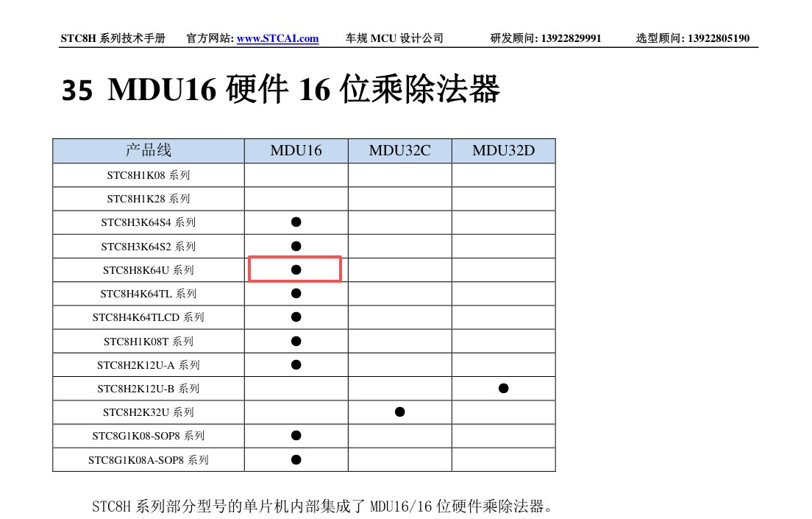
Task: Click the 产品线 column header
Action: point(149,150)
